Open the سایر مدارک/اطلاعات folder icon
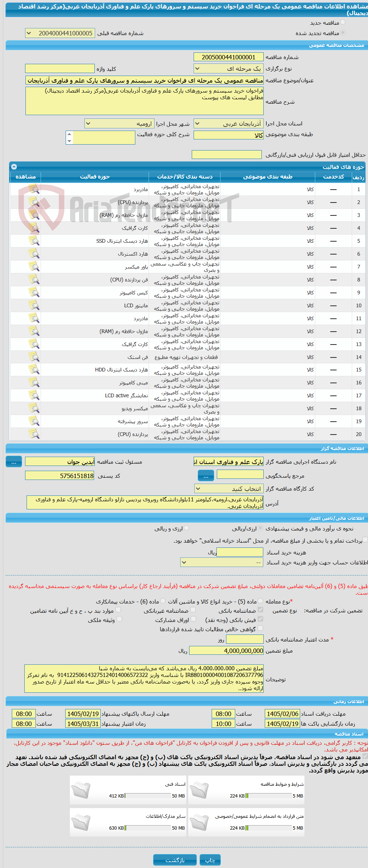 (81, 822)
